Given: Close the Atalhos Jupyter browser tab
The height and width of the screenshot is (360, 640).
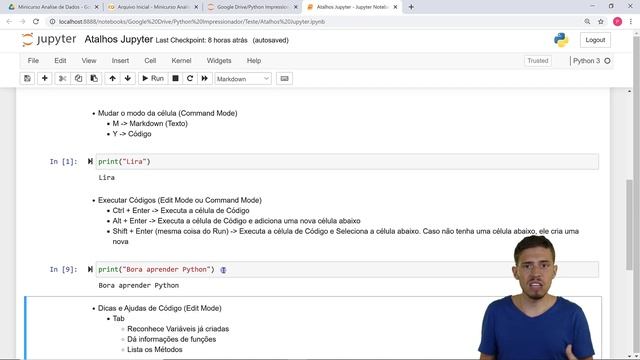Looking at the screenshot, I should [395, 7].
